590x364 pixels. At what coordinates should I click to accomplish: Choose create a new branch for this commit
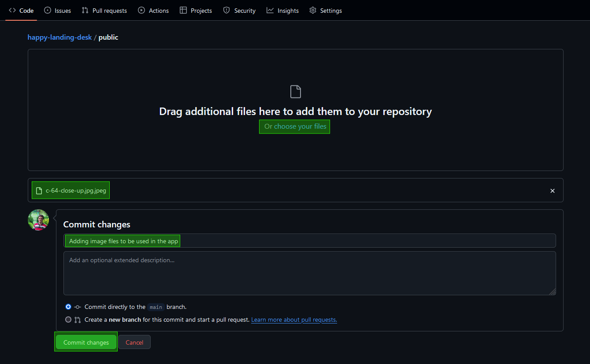click(68, 319)
